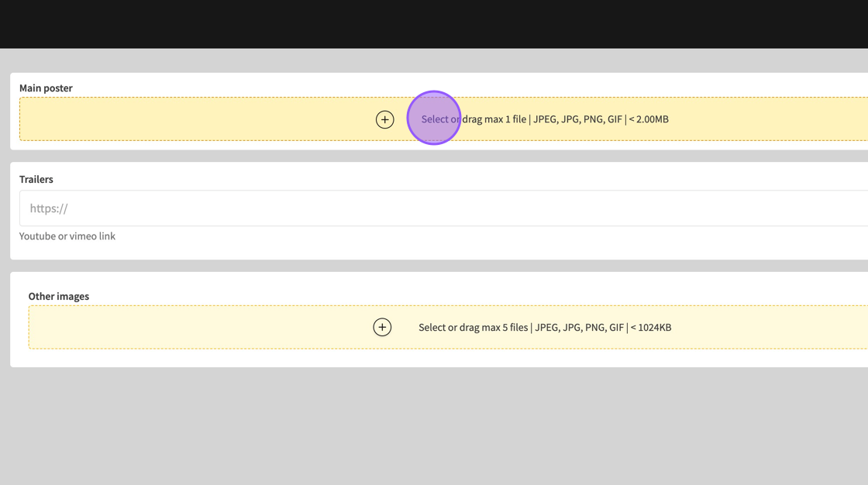The image size is (868, 485).
Task: Click 'Select or drag max 5 files' text
Action: pyautogui.click(x=473, y=327)
